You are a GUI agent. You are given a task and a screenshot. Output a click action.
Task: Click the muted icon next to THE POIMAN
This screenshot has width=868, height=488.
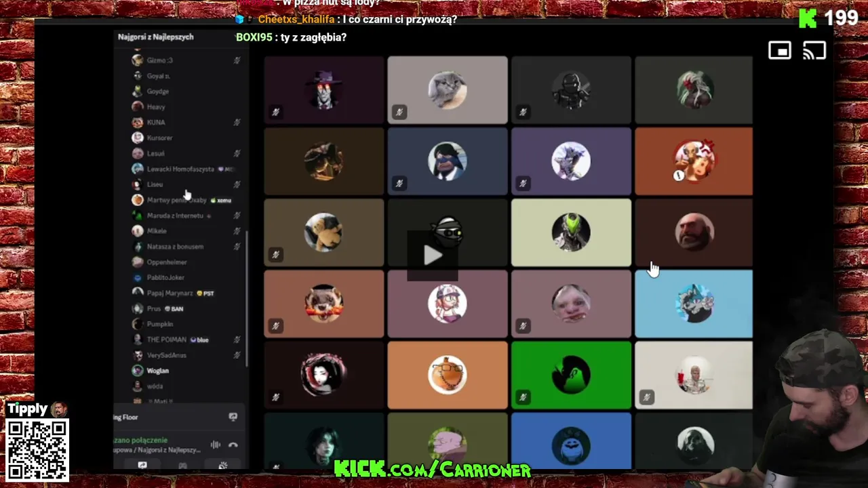tap(237, 340)
